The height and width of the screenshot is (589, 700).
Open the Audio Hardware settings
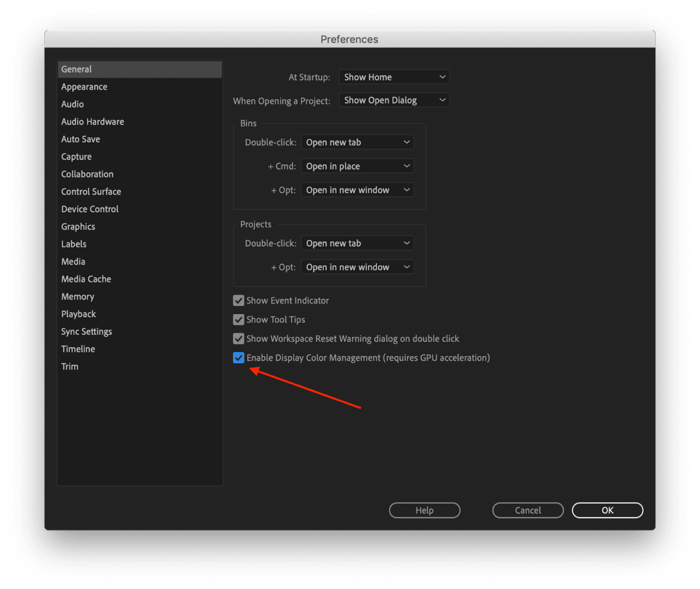[x=92, y=121]
